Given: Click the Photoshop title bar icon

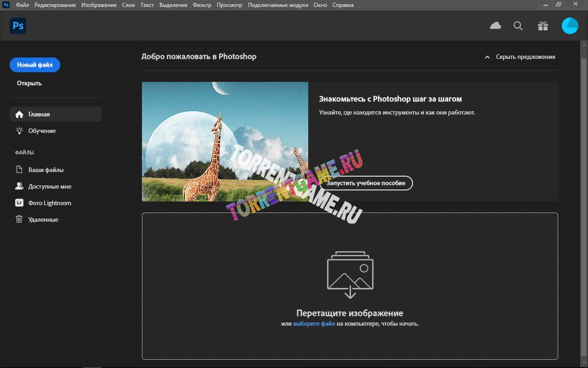Looking at the screenshot, I should coord(6,5).
